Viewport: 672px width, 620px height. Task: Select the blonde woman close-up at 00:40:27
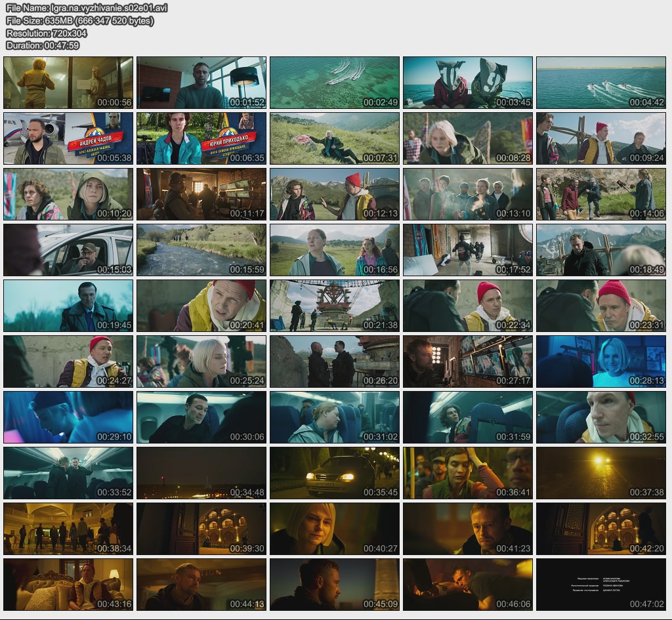point(335,529)
